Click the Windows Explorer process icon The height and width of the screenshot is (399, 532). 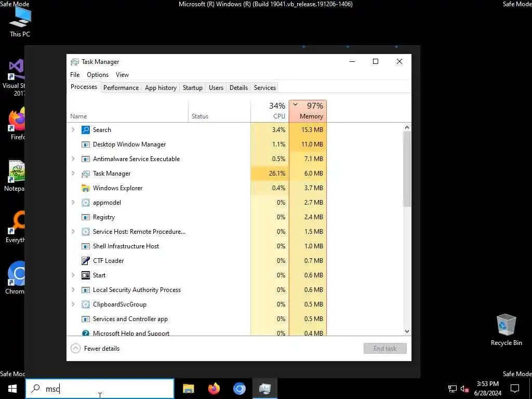(x=86, y=188)
